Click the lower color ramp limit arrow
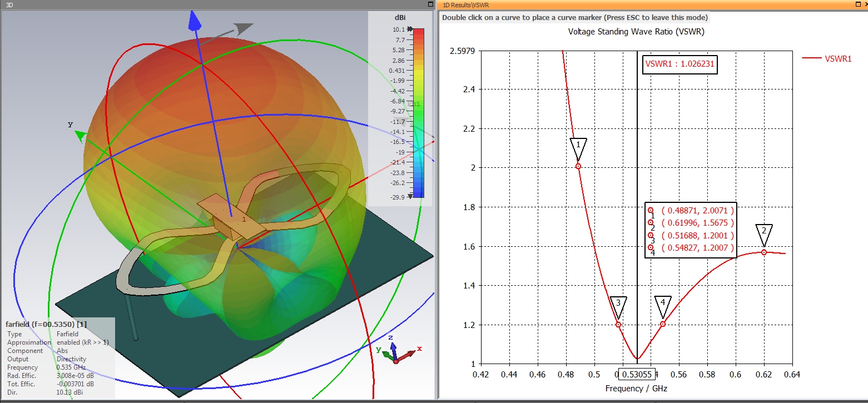868x403 pixels. pos(410,196)
